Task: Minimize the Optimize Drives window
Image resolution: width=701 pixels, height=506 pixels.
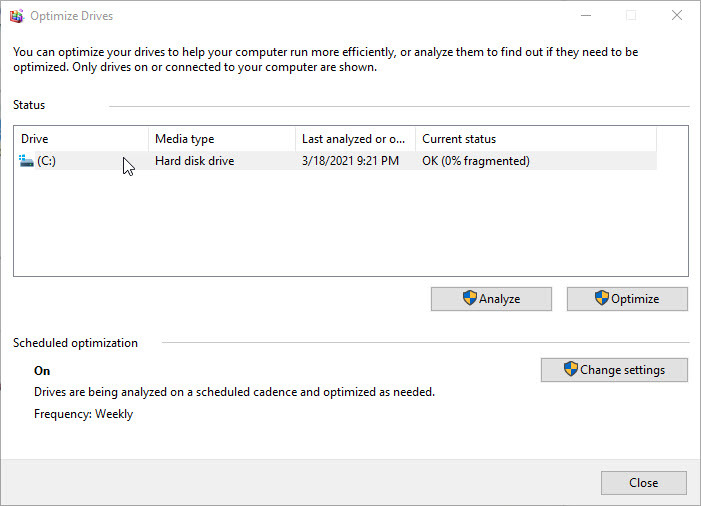Action: (x=584, y=16)
